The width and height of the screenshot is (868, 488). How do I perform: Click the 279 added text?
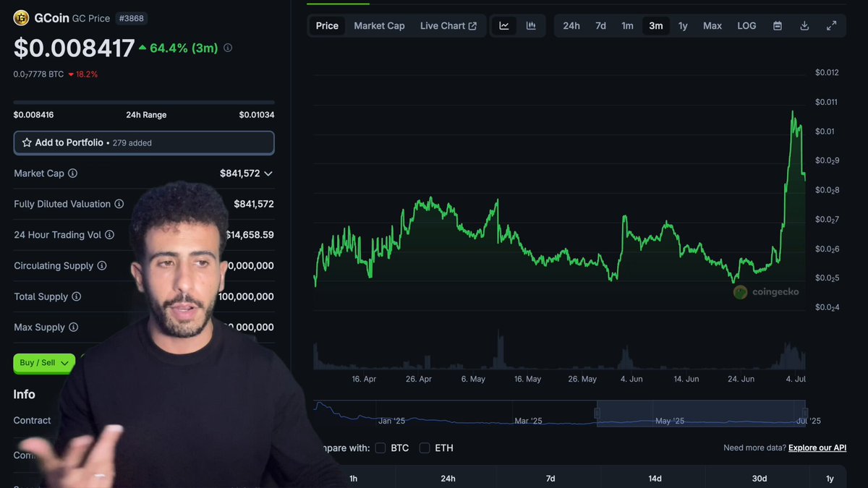pyautogui.click(x=132, y=143)
